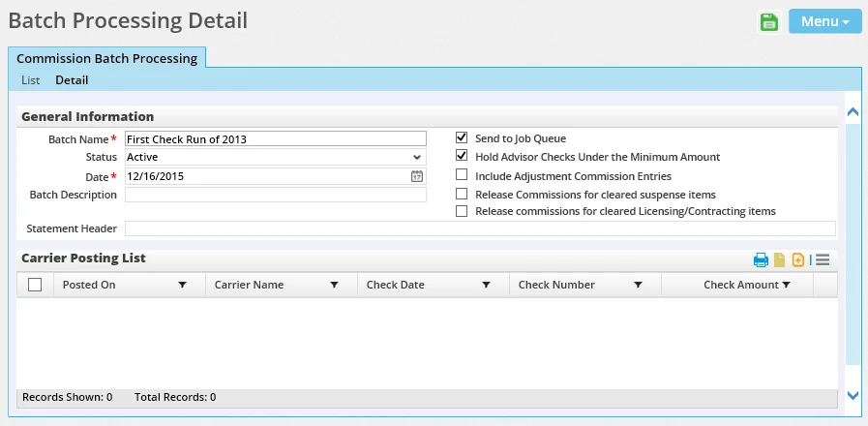Expand the Check Amount column filter arrow
This screenshot has height=426, width=868.
point(786,285)
